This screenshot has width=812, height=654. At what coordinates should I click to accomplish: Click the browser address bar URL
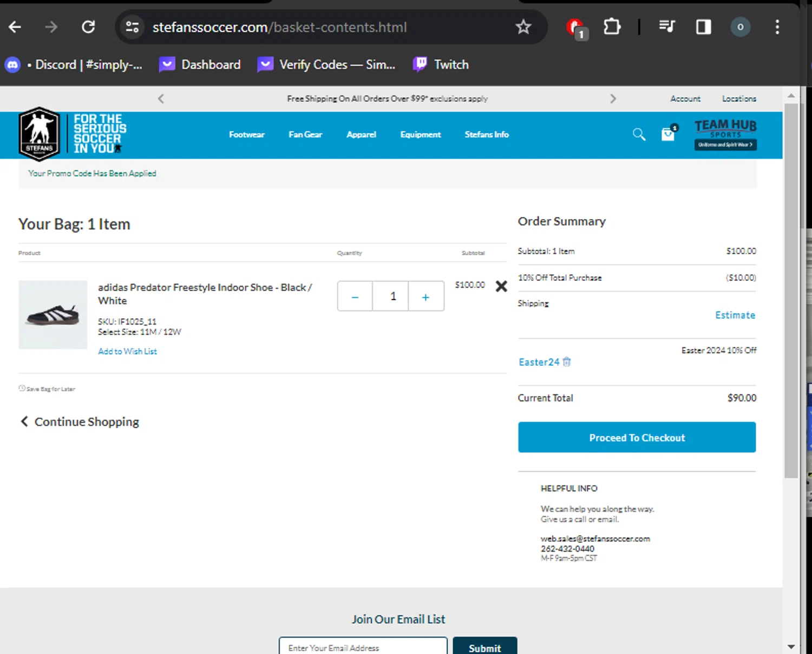[x=279, y=27]
